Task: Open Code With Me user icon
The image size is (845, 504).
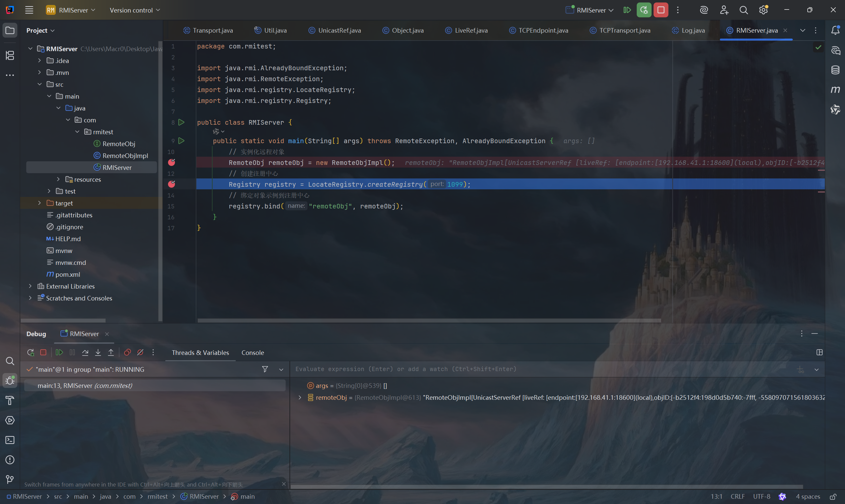Action: [724, 10]
